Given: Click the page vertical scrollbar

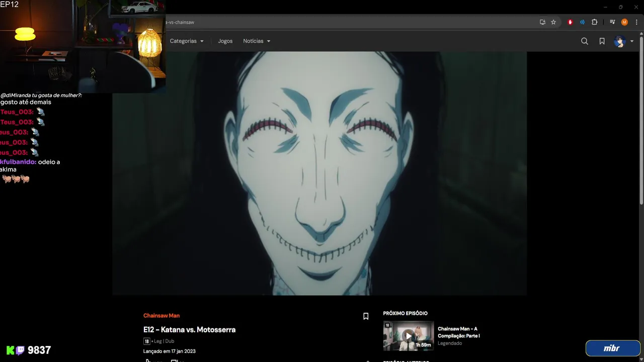Looking at the screenshot, I should [x=641, y=121].
